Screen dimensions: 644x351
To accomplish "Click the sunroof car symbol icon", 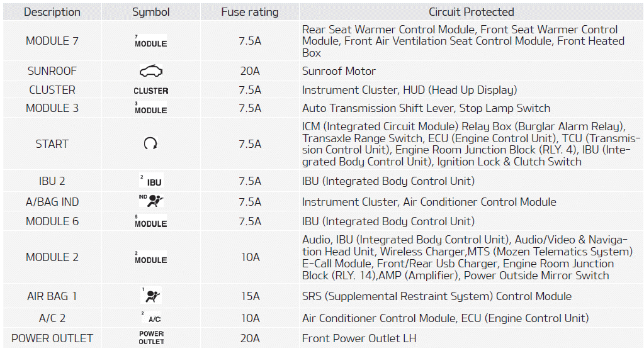I will tap(151, 71).
